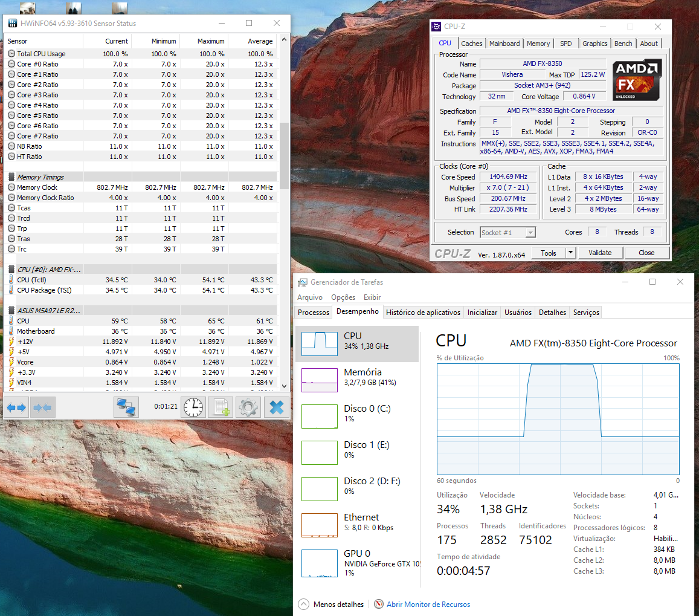Reset HWiNFO elapsed time clock icon
The height and width of the screenshot is (616, 699).
click(193, 407)
